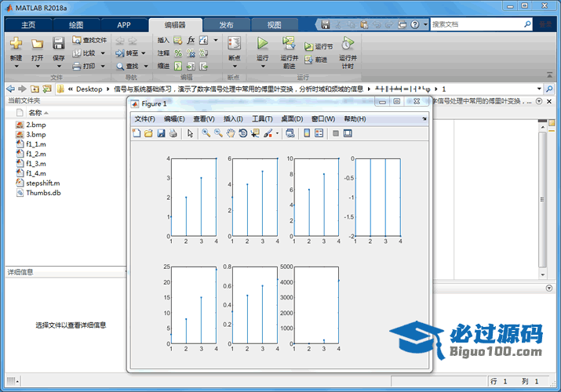Switch to the View ribbon tab
561x392 pixels.
pos(274,25)
